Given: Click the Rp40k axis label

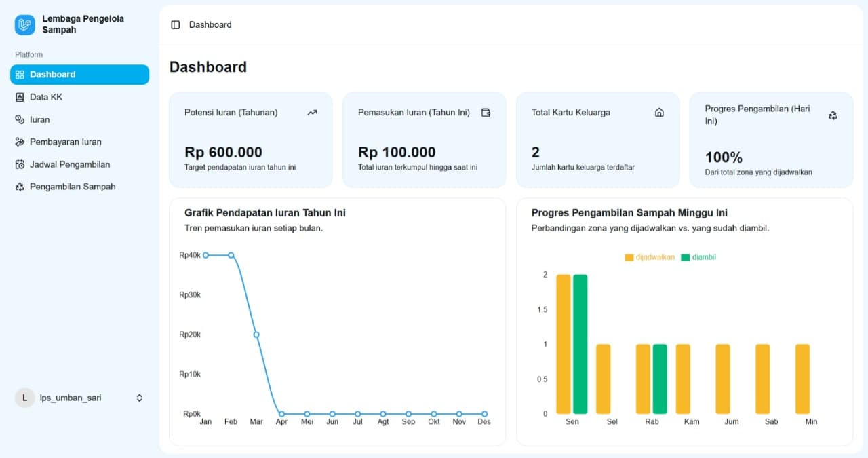Looking at the screenshot, I should click(190, 255).
